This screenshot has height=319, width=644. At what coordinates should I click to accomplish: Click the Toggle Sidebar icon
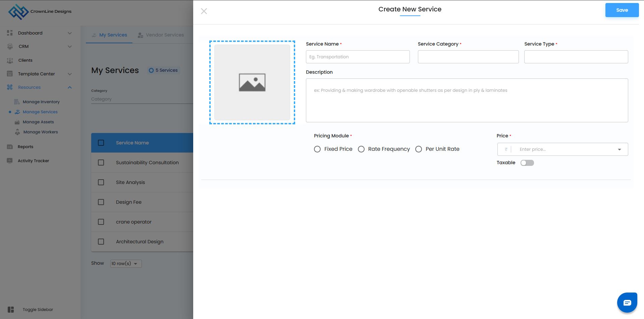(x=11, y=310)
